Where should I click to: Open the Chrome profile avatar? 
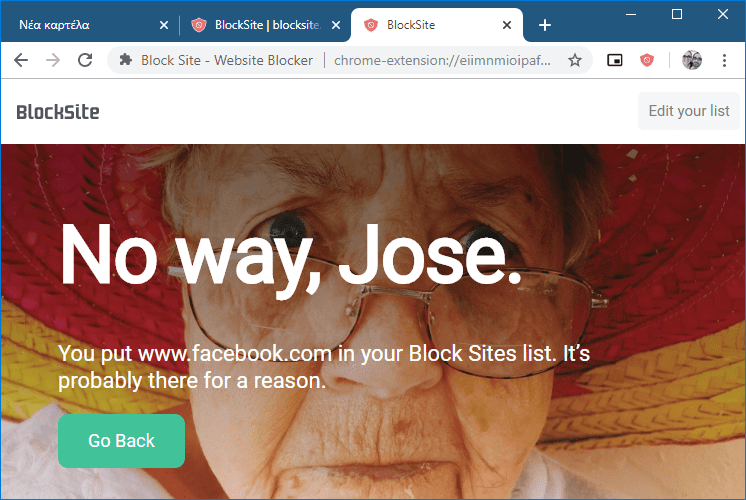[692, 60]
